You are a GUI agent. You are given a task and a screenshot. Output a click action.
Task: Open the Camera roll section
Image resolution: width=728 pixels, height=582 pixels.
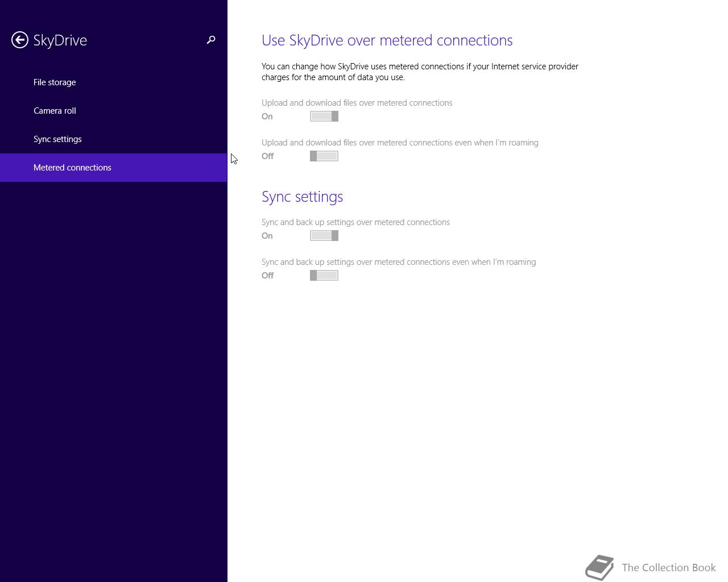[113, 111]
